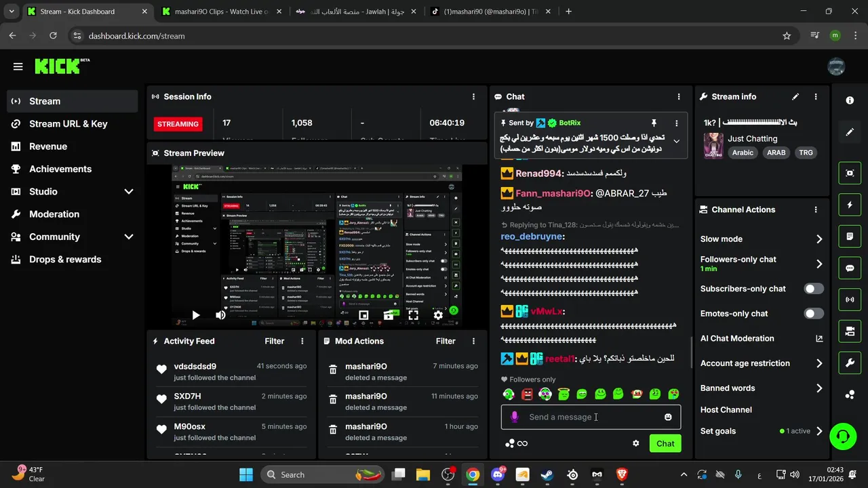Expand the pinned message chevron
868x488 pixels.
pyautogui.click(x=676, y=141)
